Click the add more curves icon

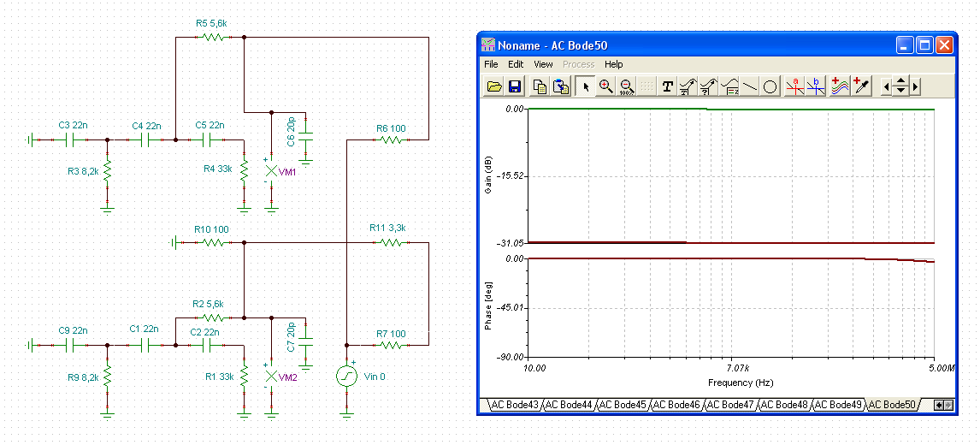click(841, 87)
